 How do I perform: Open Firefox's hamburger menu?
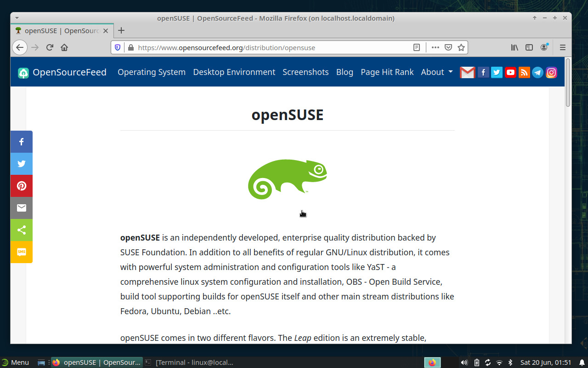[562, 47]
